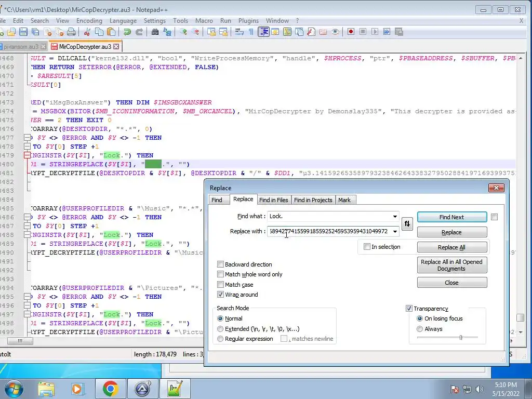Collapse fold marker on line ending 477
Image resolution: width=532 pixels, height=399 pixels.
click(27, 138)
